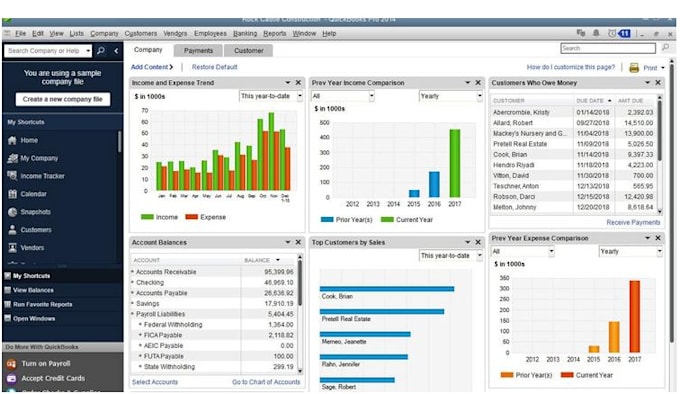Select the Accounts Receivable balance row

point(213,272)
